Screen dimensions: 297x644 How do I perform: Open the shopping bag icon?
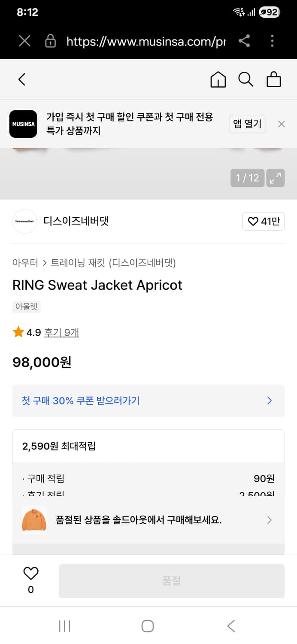pyautogui.click(x=273, y=79)
